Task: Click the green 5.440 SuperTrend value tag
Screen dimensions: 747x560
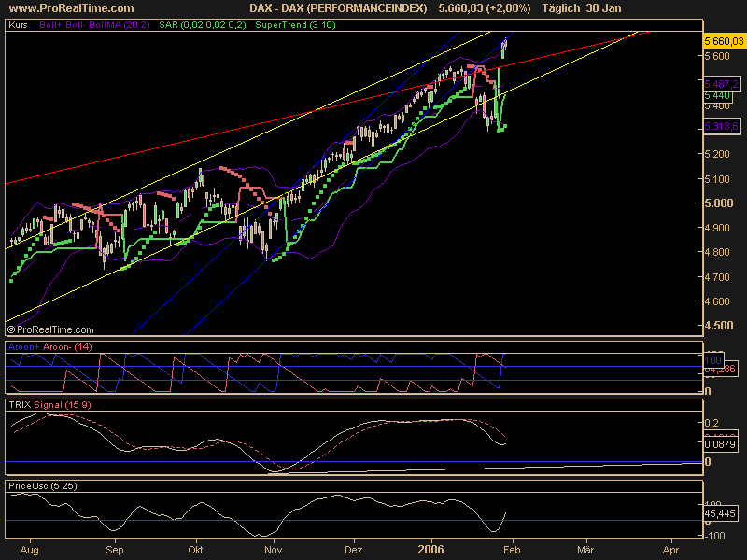Action: (717, 96)
